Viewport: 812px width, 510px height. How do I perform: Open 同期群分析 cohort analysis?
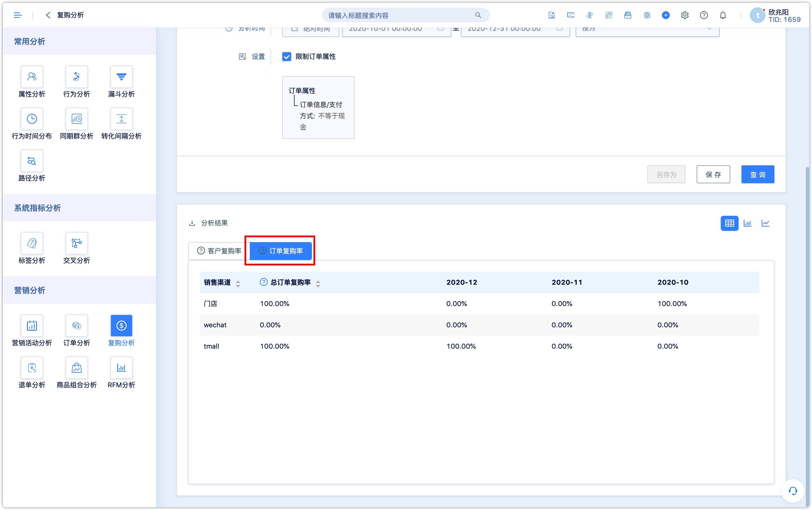[76, 124]
